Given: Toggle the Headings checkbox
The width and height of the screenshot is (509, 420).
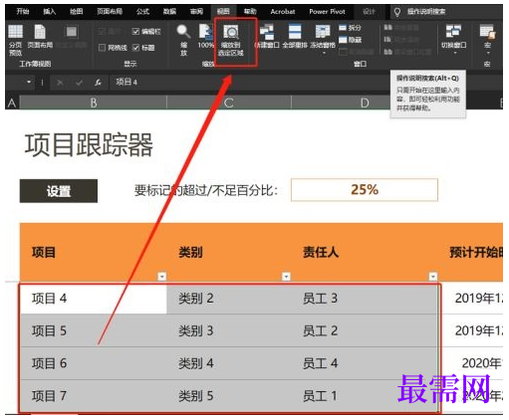Looking at the screenshot, I should click(135, 48).
